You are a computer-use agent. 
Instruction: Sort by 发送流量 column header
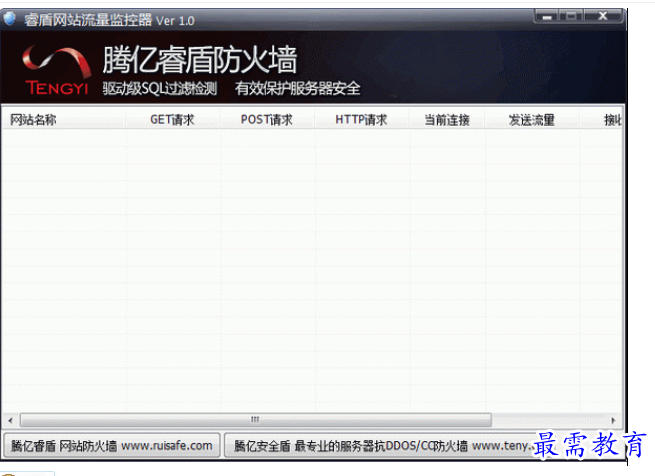[x=532, y=120]
